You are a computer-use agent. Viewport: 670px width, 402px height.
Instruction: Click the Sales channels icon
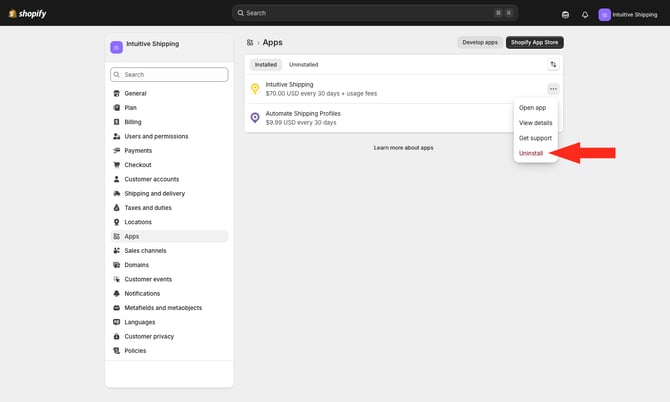click(116, 251)
